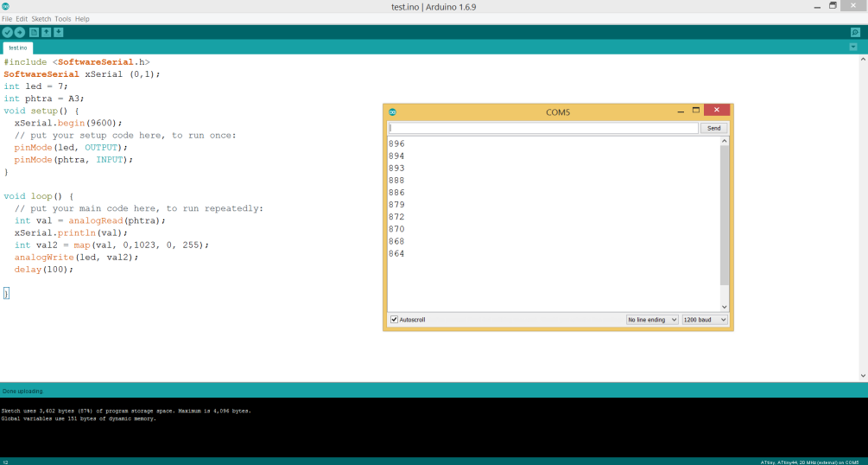
Task: Click the Arduino logo in main title bar
Action: (5, 7)
